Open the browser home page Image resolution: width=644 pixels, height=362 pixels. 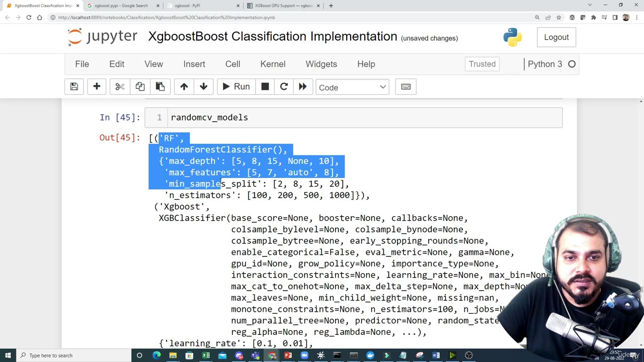click(x=39, y=18)
